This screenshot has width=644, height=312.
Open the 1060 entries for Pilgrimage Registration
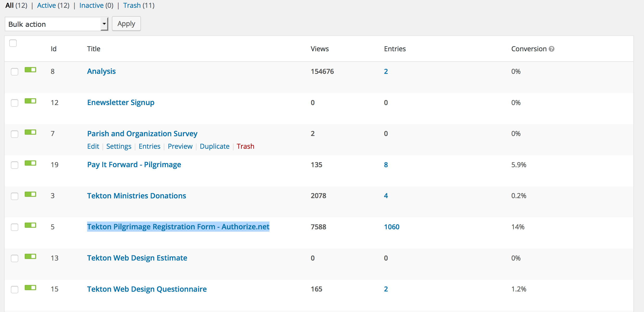[x=392, y=227]
